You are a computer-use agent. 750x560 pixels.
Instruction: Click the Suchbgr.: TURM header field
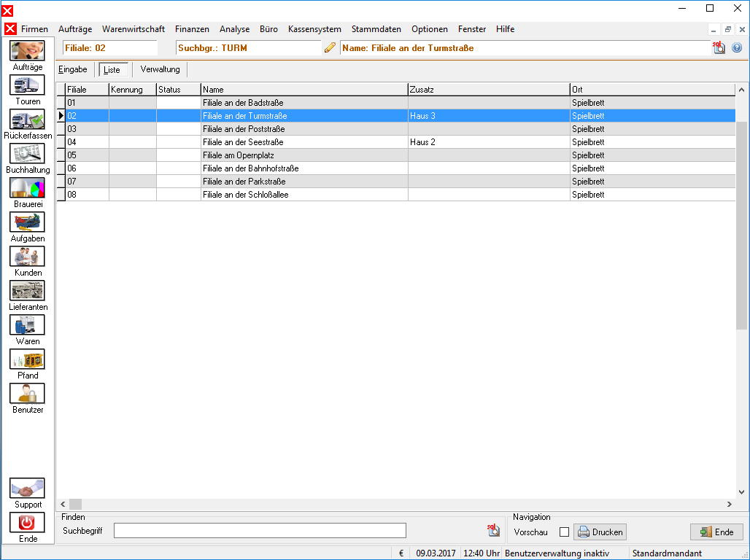pos(248,48)
